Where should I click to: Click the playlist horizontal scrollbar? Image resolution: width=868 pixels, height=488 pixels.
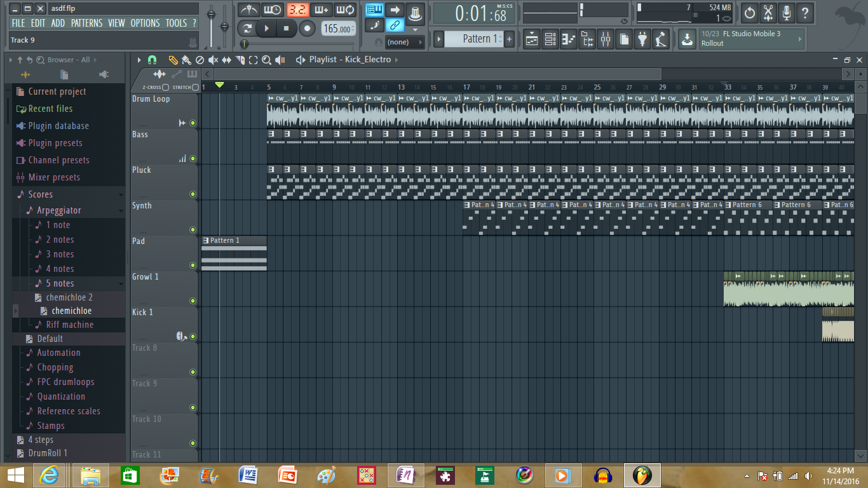point(438,74)
